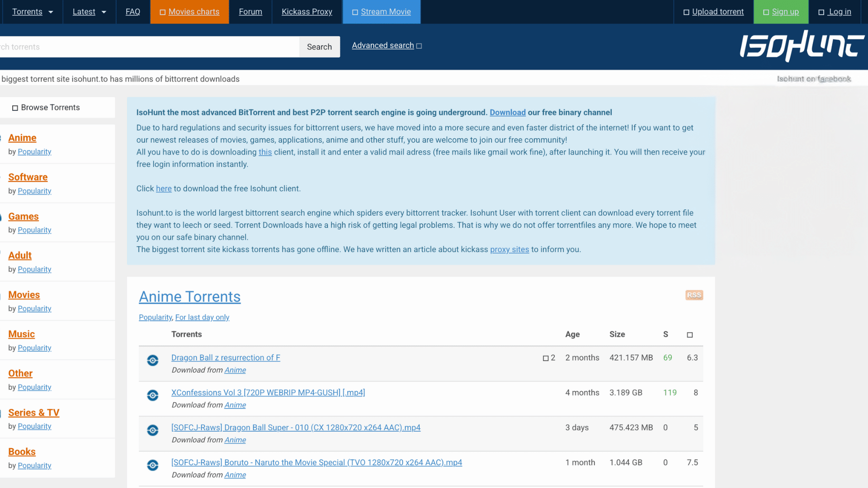Viewport: 868px width, 488px height.
Task: Open SOFCJ-Raws Boruto Naruto Movie Special torrent
Action: coord(316,463)
